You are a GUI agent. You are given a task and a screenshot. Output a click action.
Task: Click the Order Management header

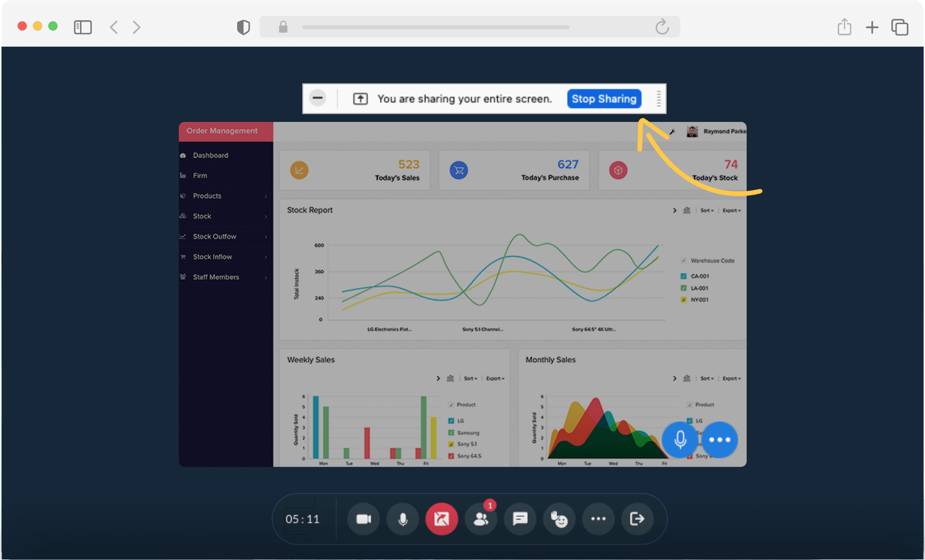226,131
